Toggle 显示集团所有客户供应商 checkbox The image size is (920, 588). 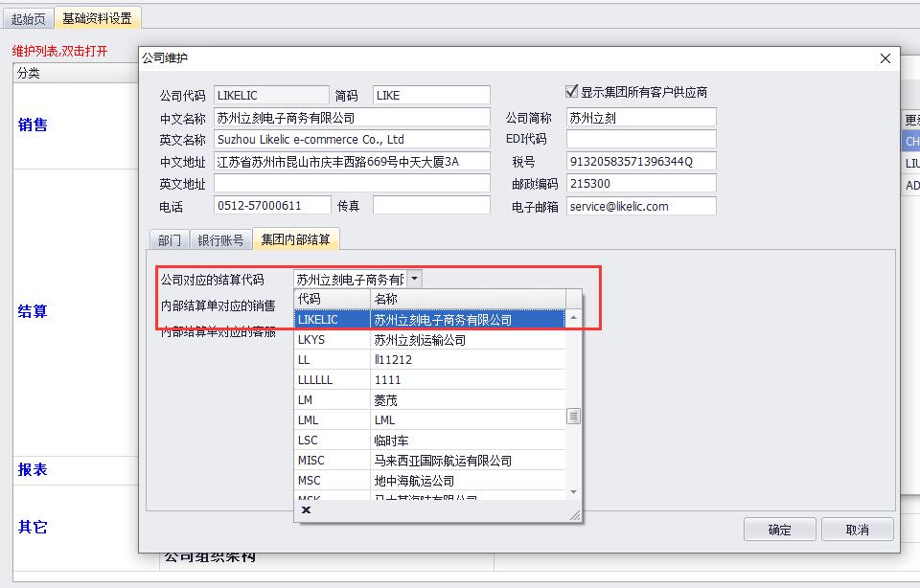pyautogui.click(x=572, y=92)
